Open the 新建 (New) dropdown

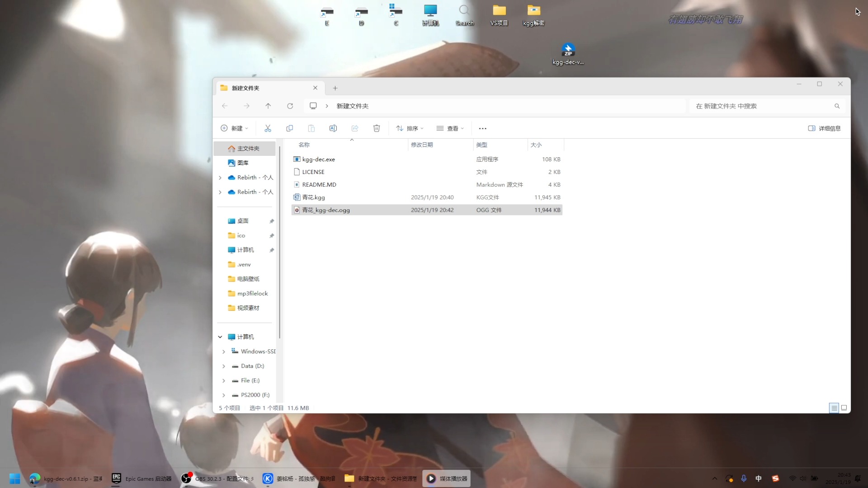234,128
